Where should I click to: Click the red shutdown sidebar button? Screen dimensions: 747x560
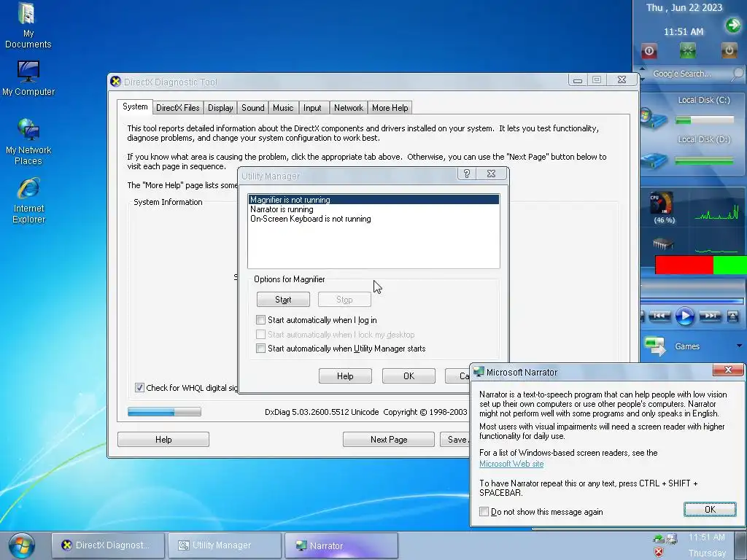(x=649, y=50)
